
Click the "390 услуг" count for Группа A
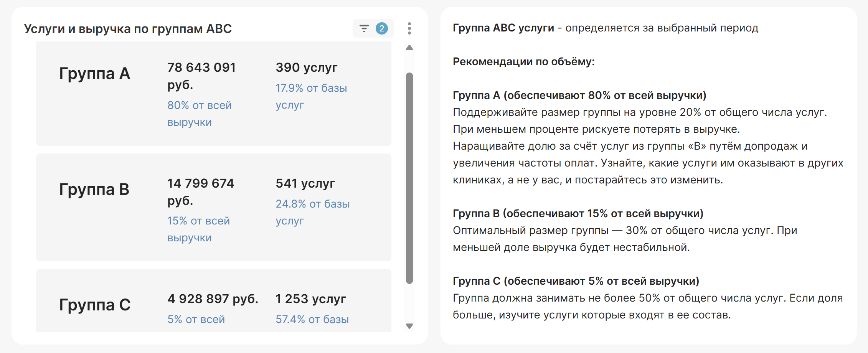307,68
